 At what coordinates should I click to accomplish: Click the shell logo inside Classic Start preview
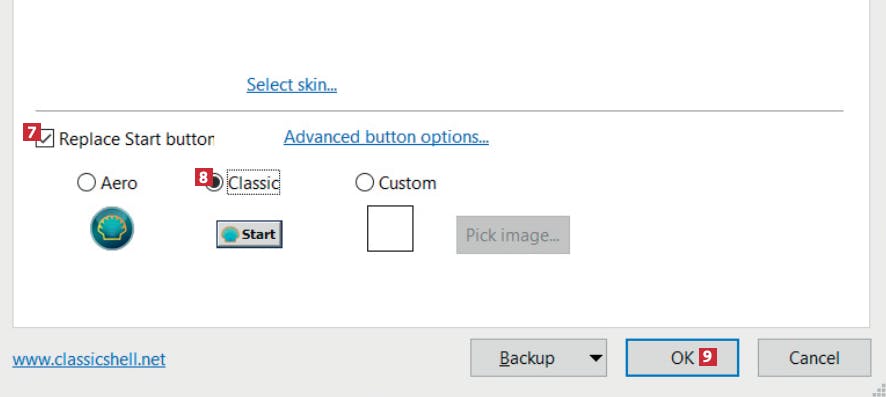pyautogui.click(x=230, y=234)
